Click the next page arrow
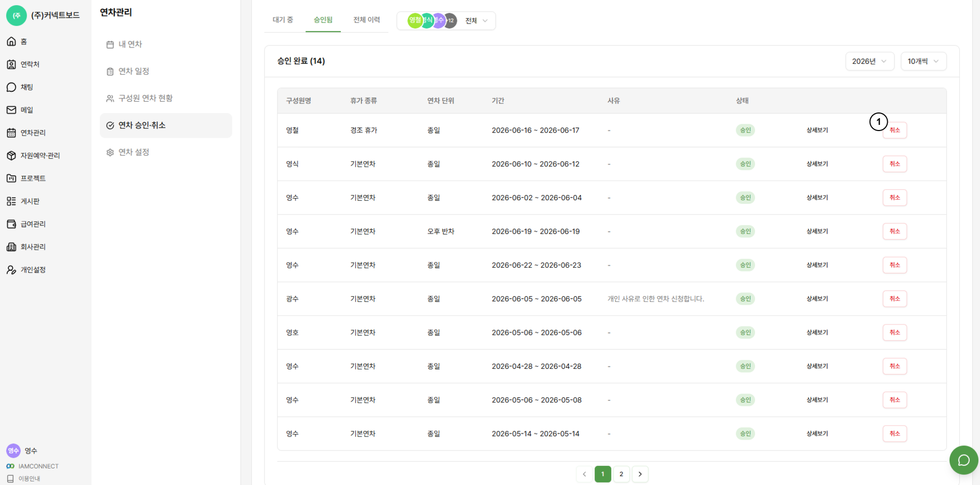This screenshot has width=980, height=485. click(640, 474)
